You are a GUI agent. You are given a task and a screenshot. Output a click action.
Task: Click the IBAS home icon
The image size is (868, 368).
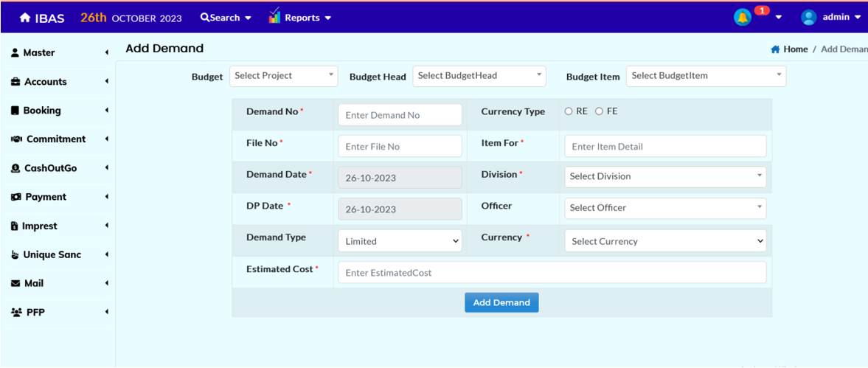tap(25, 18)
